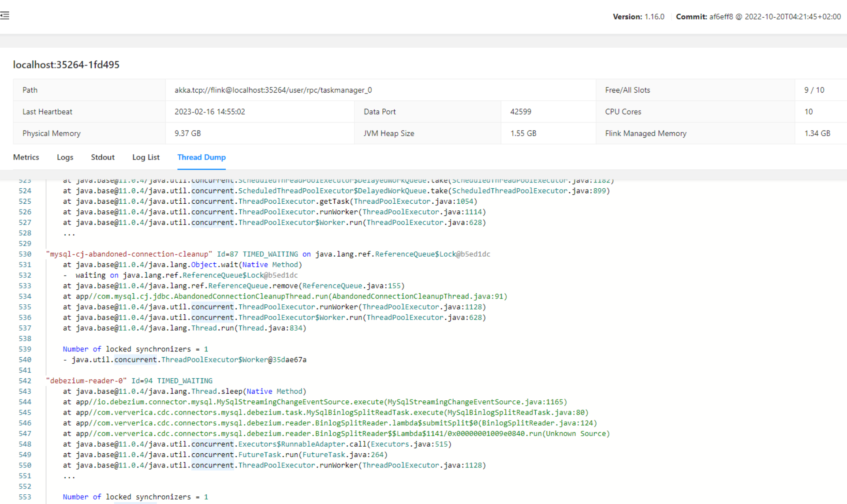Click the Last Heartbeat label cell
Screen dimensions: 847x504
click(90, 112)
